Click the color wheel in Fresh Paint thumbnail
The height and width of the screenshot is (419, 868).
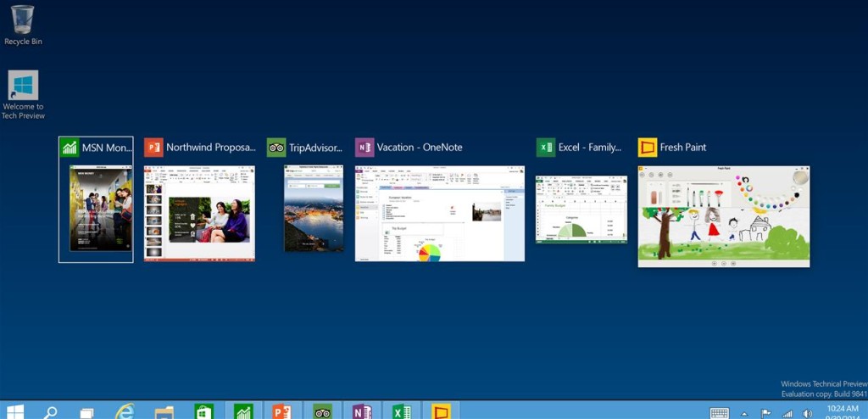pos(748,187)
